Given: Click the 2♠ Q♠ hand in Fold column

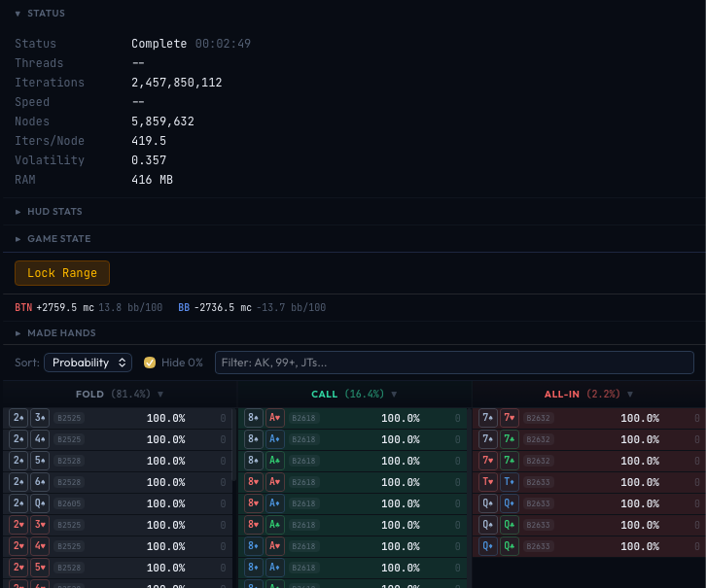Looking at the screenshot, I should (29, 503).
